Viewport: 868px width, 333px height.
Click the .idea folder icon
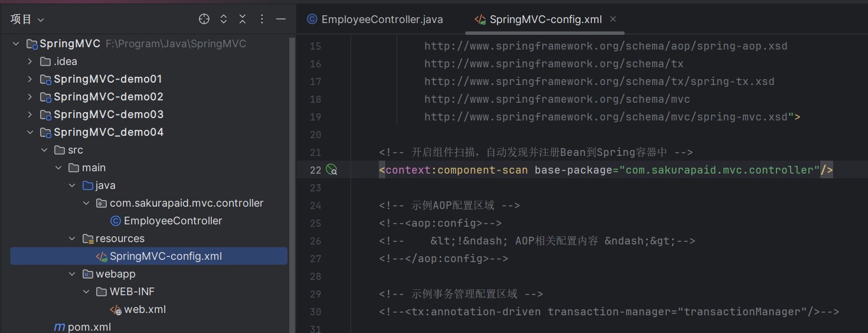click(45, 61)
